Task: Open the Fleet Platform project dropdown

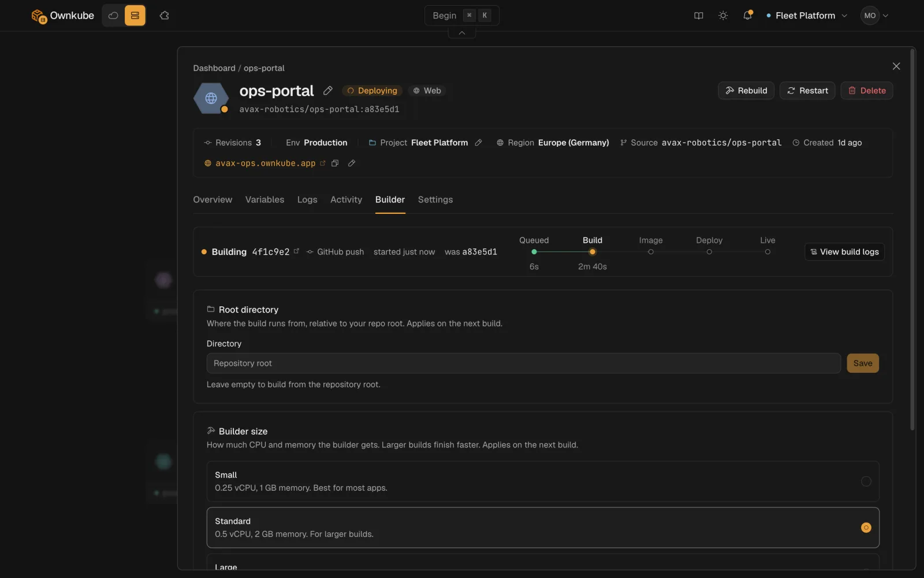Action: (x=807, y=16)
